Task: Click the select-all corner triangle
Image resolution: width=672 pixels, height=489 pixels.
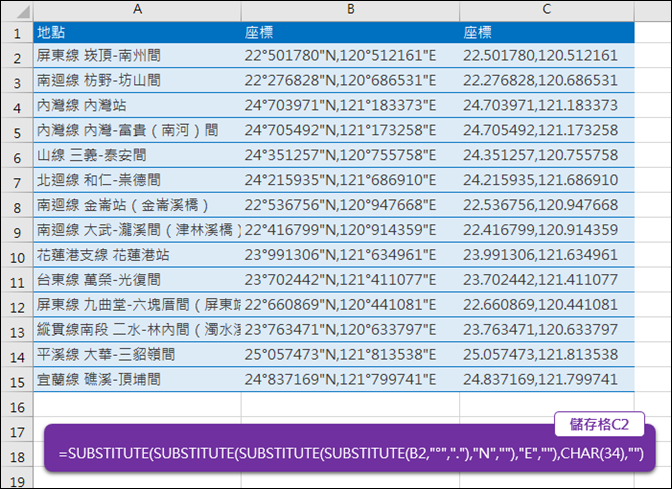Action: click(x=23, y=12)
